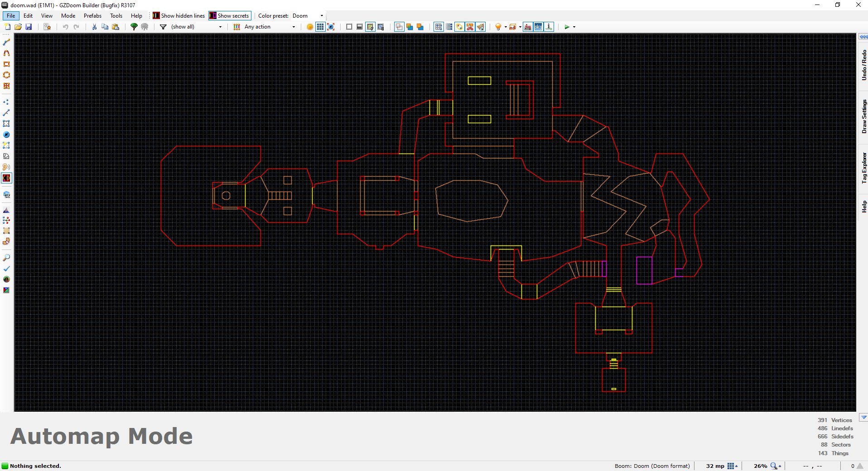
Task: Open the Prefabs menu
Action: pos(92,15)
